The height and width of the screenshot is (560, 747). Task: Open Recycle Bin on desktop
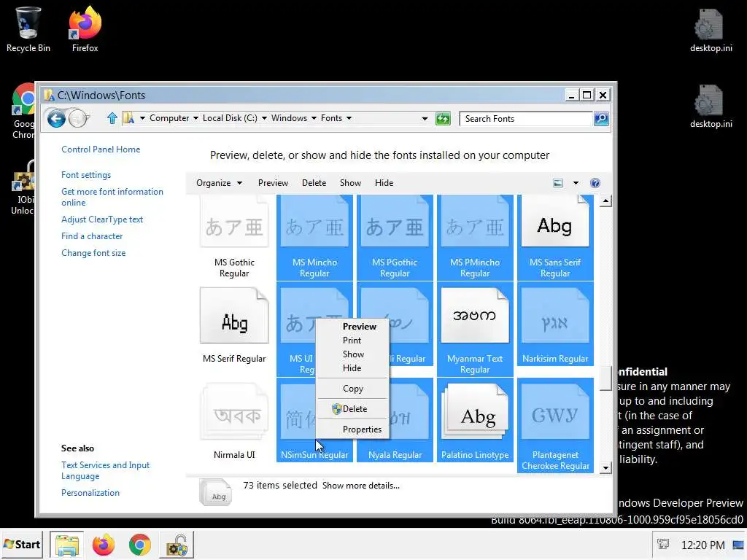point(28,29)
